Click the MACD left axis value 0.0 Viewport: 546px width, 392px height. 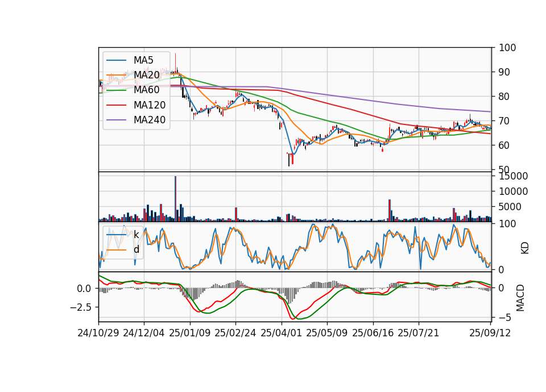point(84,289)
